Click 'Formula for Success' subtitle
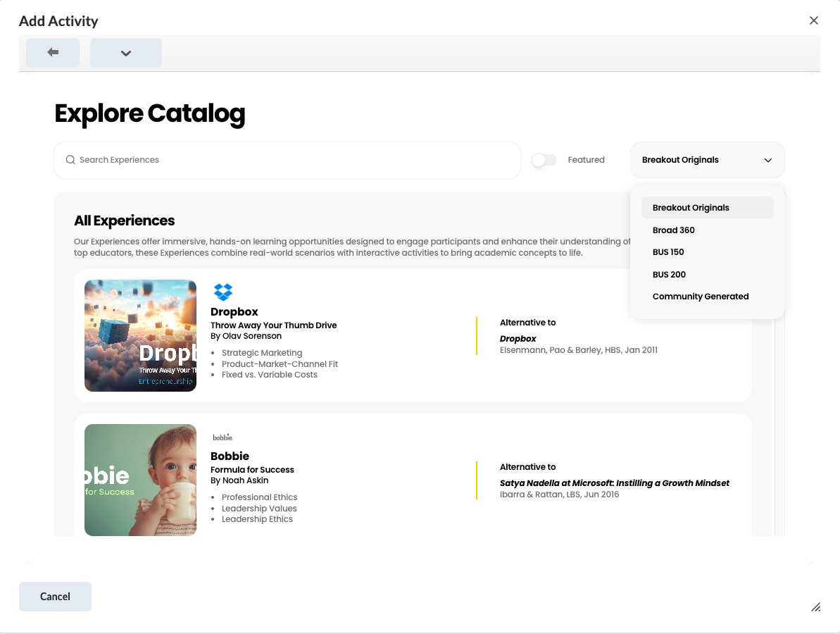 tap(252, 469)
